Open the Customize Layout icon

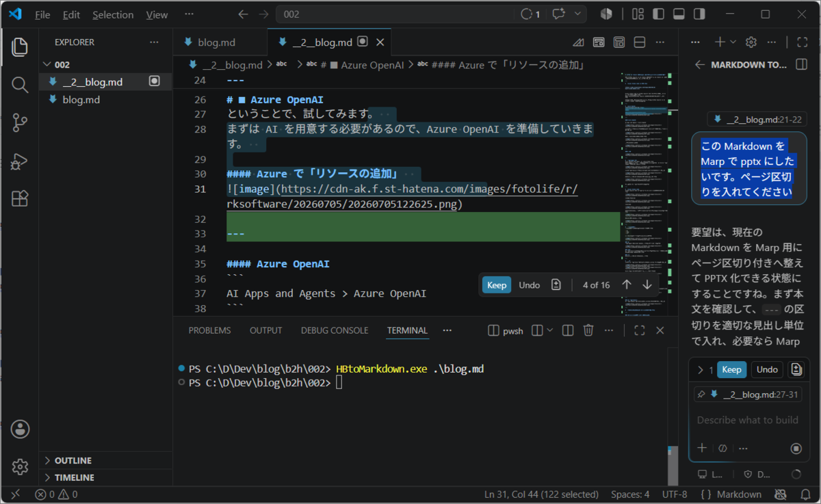(x=638, y=14)
